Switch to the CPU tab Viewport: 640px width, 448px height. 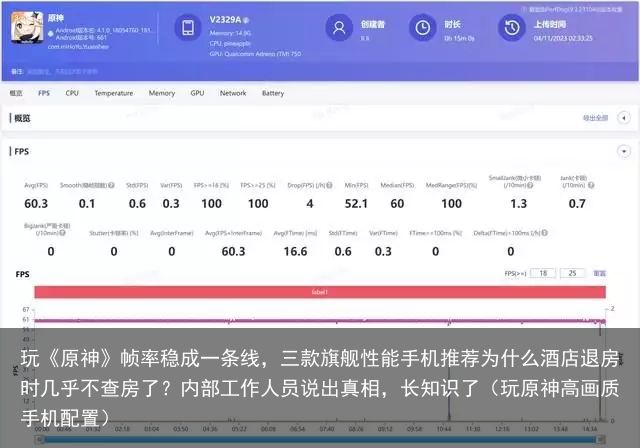coord(72,93)
